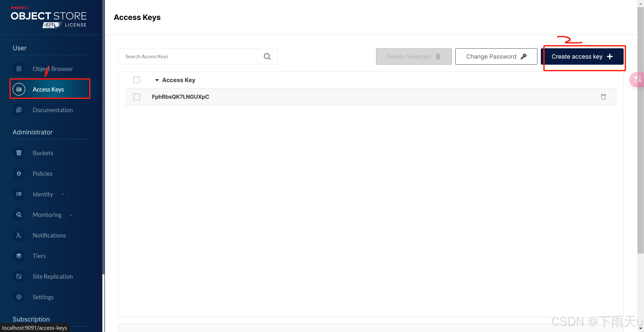644x332 pixels.
Task: Toggle sort arrow on Access Key column
Action: [157, 80]
